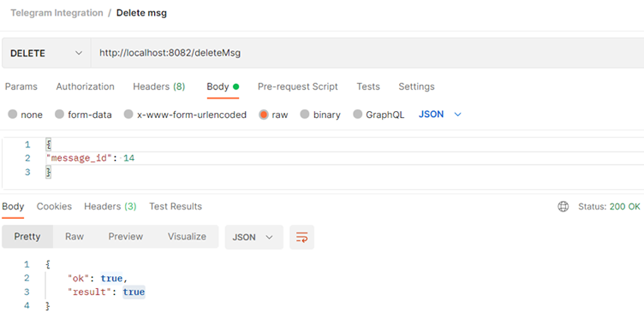Go to the Pre-request Script tab
The width and height of the screenshot is (644, 330).
pyautogui.click(x=297, y=86)
